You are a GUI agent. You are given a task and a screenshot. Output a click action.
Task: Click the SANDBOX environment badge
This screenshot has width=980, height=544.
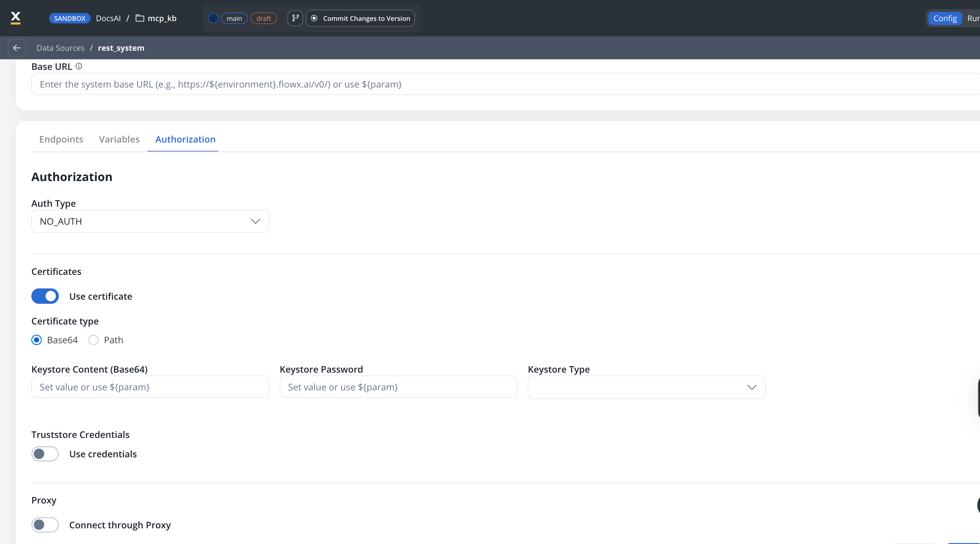coord(70,18)
